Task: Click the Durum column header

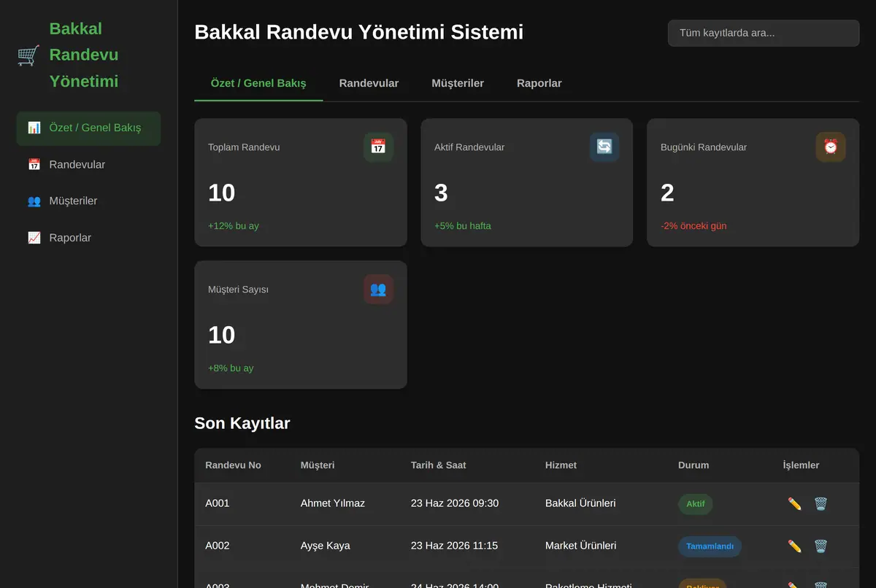Action: [693, 465]
